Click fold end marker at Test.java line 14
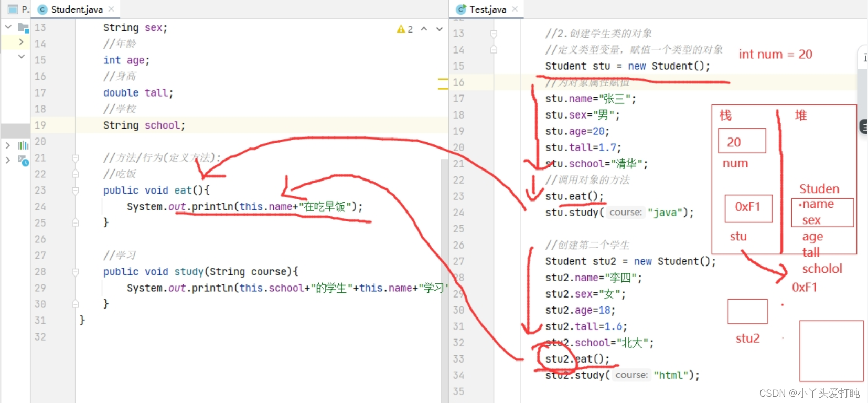This screenshot has width=868, height=403. [494, 50]
